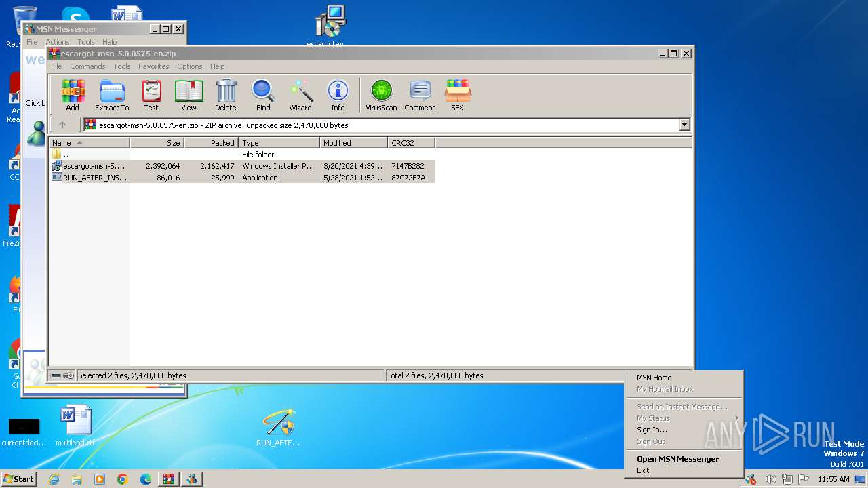Sort by the Type column header
Screen dimensions: 868x488
(x=279, y=143)
